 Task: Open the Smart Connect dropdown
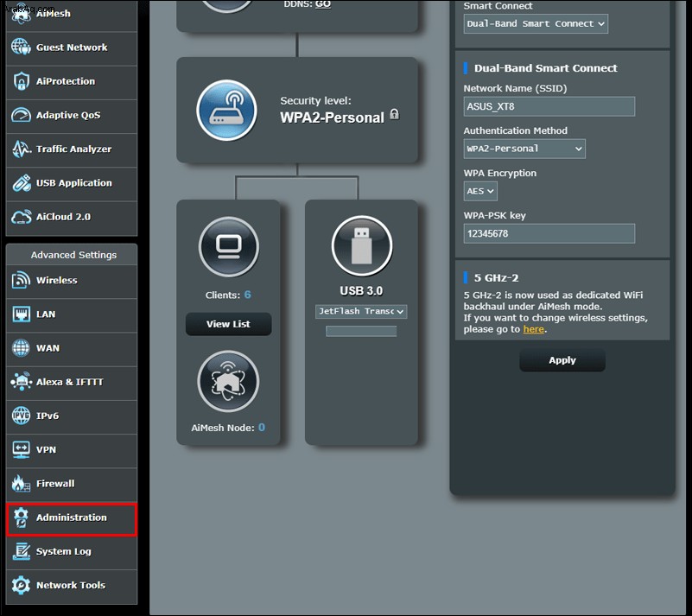[536, 24]
